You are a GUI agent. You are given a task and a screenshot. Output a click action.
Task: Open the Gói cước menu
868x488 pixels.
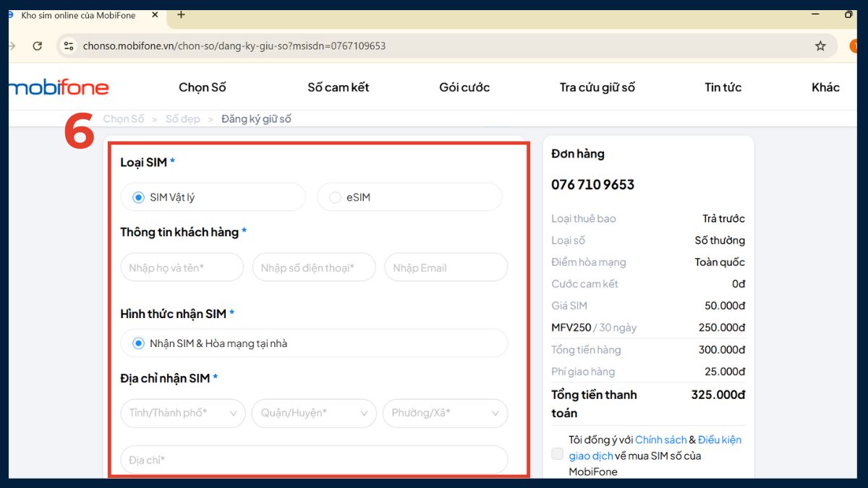464,87
